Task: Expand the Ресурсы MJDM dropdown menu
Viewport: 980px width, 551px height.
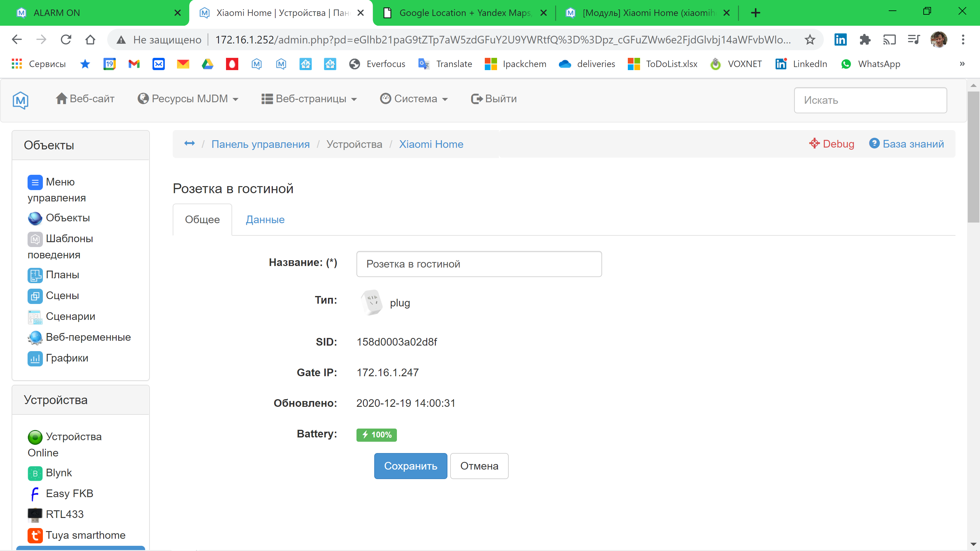Action: (188, 99)
